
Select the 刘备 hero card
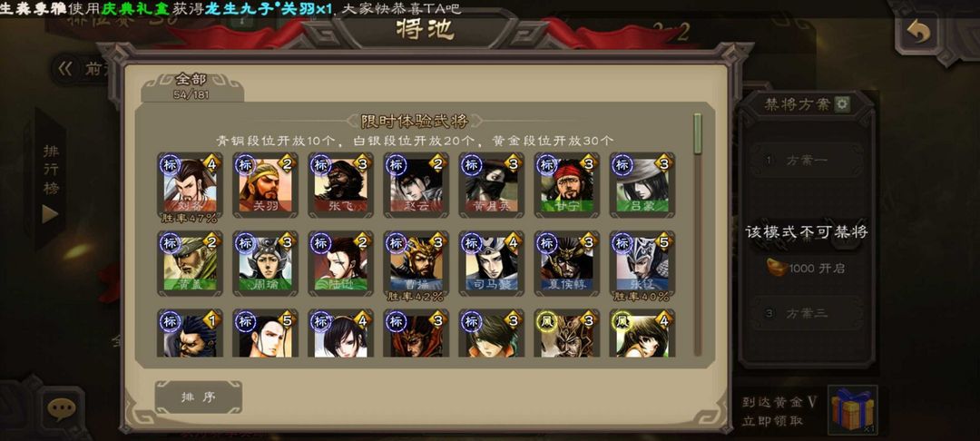[x=190, y=185]
